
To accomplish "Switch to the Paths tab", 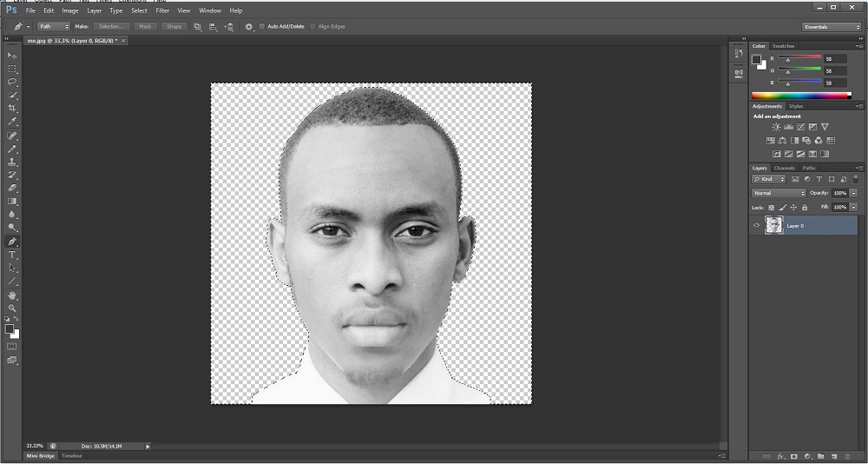I will click(x=809, y=168).
